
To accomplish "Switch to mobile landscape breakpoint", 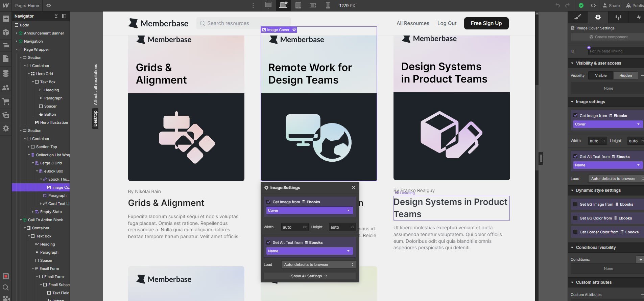I will click(313, 5).
